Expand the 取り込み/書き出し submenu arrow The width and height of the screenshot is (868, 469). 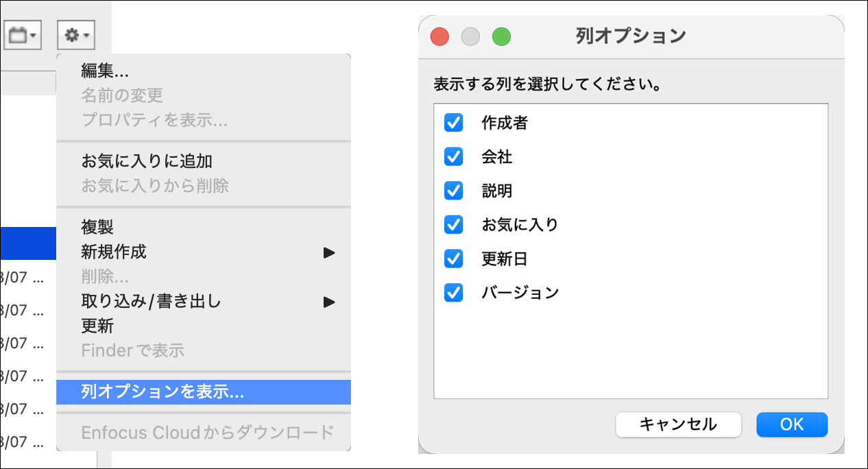pyautogui.click(x=329, y=302)
